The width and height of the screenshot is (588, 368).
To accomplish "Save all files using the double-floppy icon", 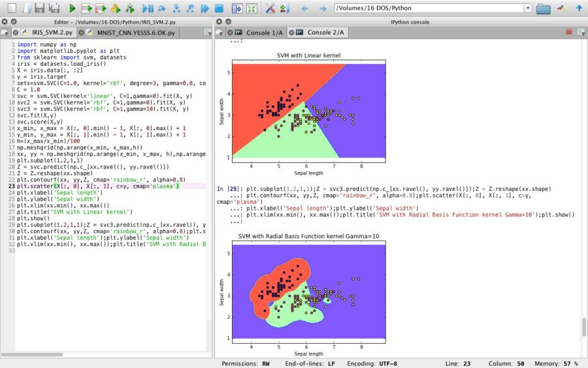I will (x=54, y=8).
